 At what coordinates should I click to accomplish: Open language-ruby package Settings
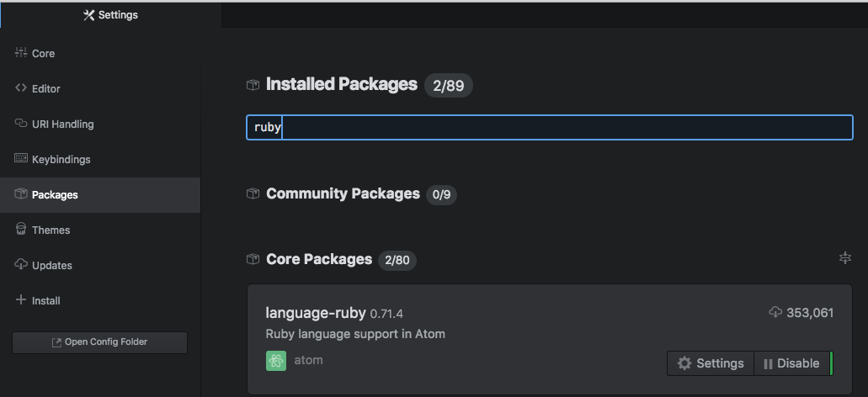pos(711,363)
